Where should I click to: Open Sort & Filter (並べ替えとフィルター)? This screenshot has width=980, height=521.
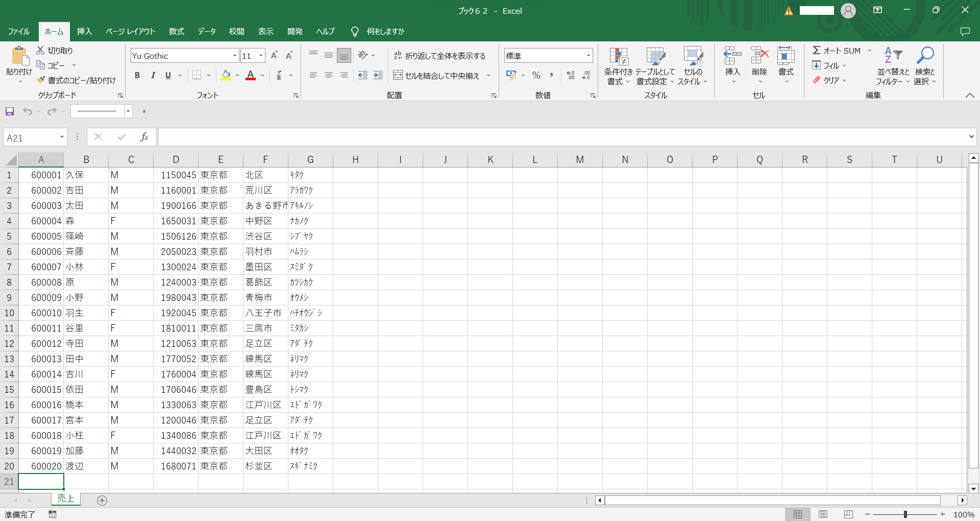(x=893, y=66)
